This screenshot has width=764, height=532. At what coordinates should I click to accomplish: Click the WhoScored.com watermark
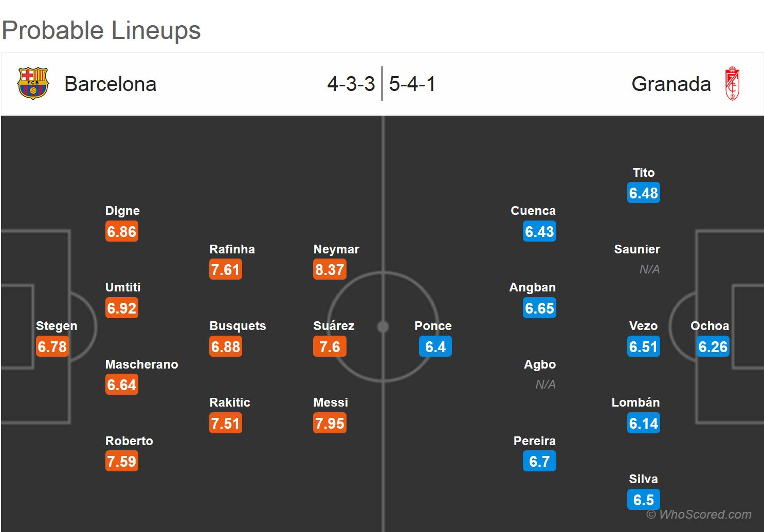[x=699, y=515]
